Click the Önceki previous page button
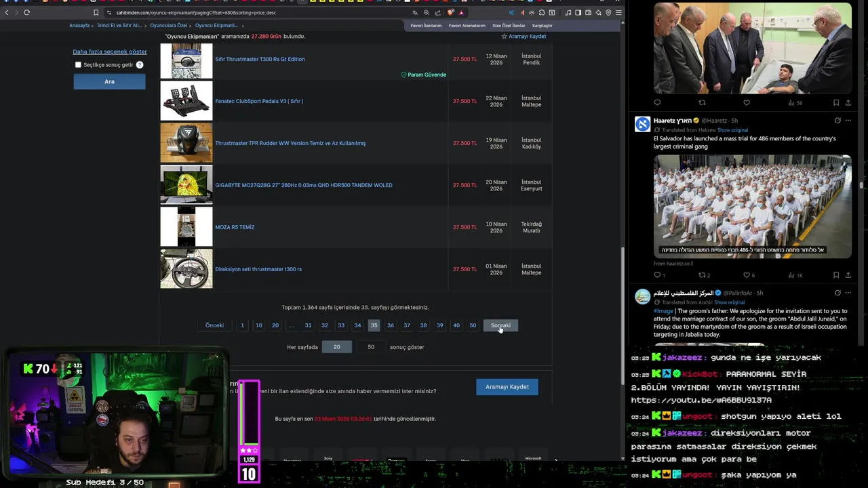Screen dimensions: 868x488 point(214,325)
